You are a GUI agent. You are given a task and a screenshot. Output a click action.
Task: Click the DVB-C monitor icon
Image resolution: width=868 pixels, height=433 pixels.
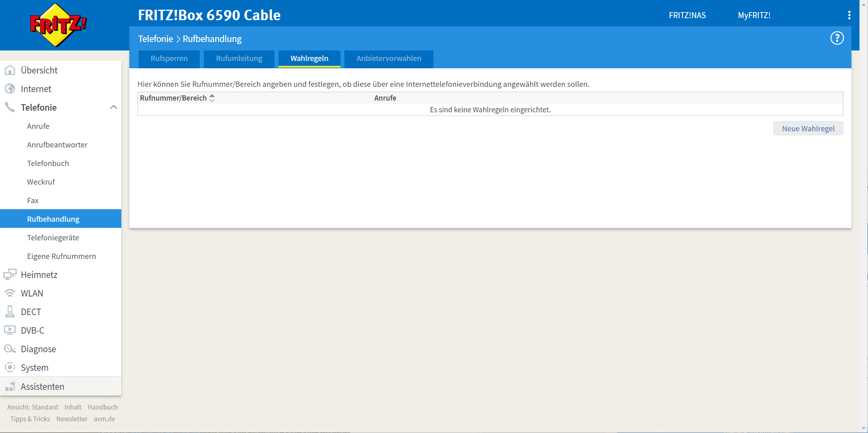pyautogui.click(x=10, y=330)
